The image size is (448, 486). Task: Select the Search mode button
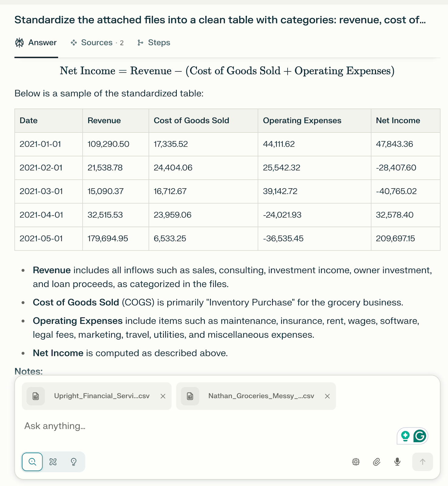point(32,462)
